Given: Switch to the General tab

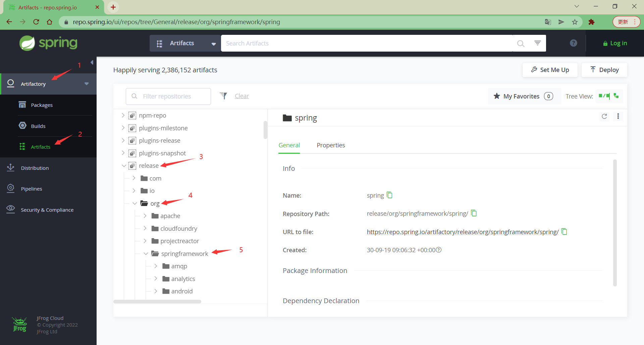Looking at the screenshot, I should tap(289, 145).
